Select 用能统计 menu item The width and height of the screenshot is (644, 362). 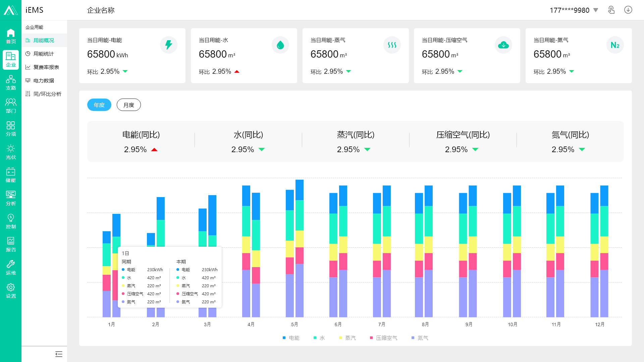tap(44, 54)
